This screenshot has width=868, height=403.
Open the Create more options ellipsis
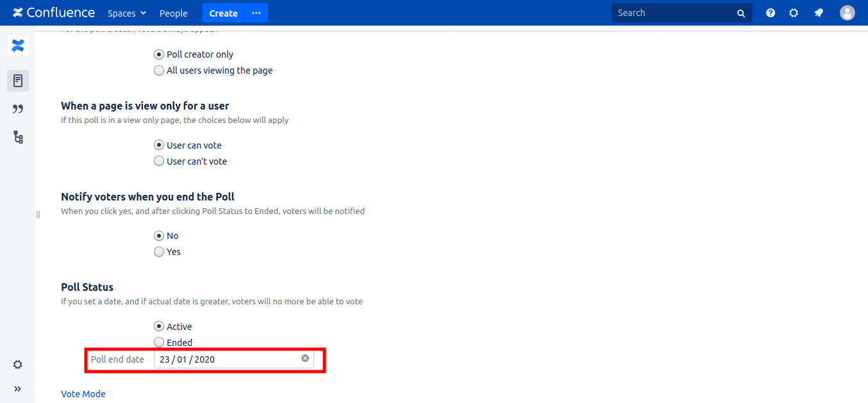(256, 13)
